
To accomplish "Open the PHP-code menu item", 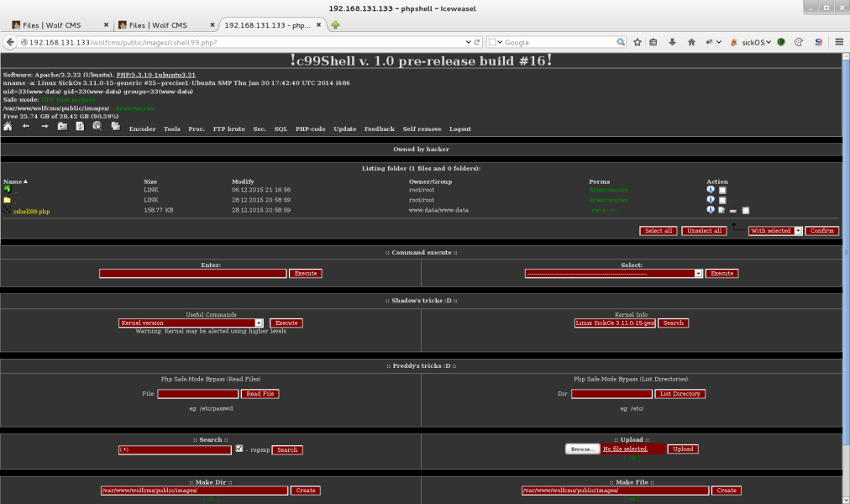I will [310, 129].
